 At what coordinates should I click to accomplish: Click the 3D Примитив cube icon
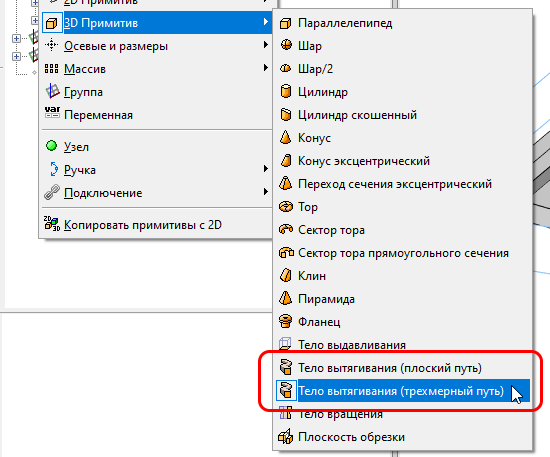coord(52,23)
